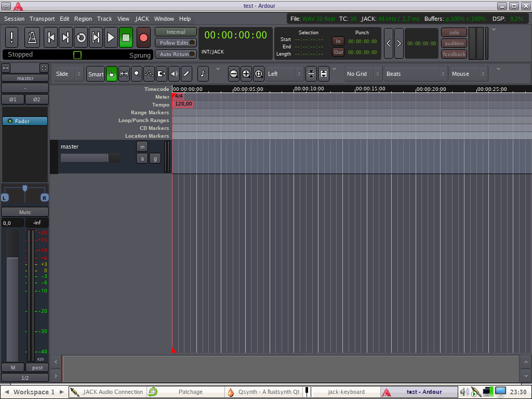Click the solo alert button
The width and height of the screenshot is (532, 399).
point(454,33)
